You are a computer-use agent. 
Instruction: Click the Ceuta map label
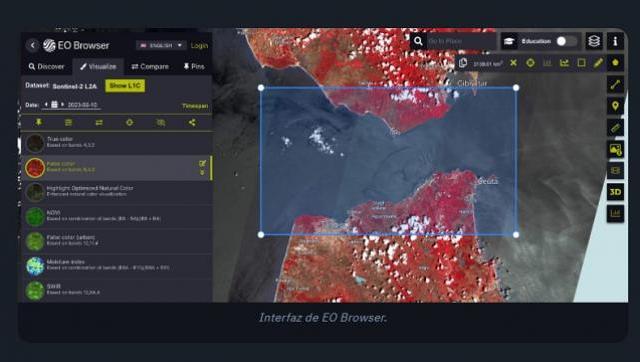pyautogui.click(x=487, y=181)
